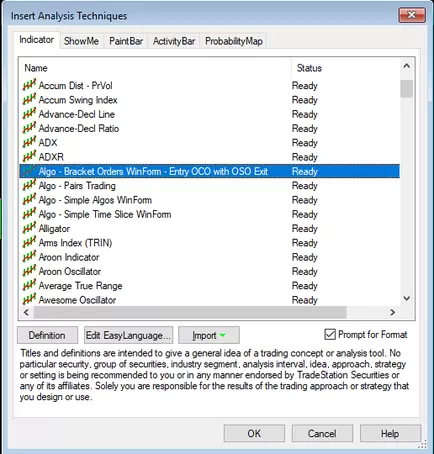Click the right arrow of horizontal scrollbar
This screenshot has height=454, width=434.
click(393, 312)
